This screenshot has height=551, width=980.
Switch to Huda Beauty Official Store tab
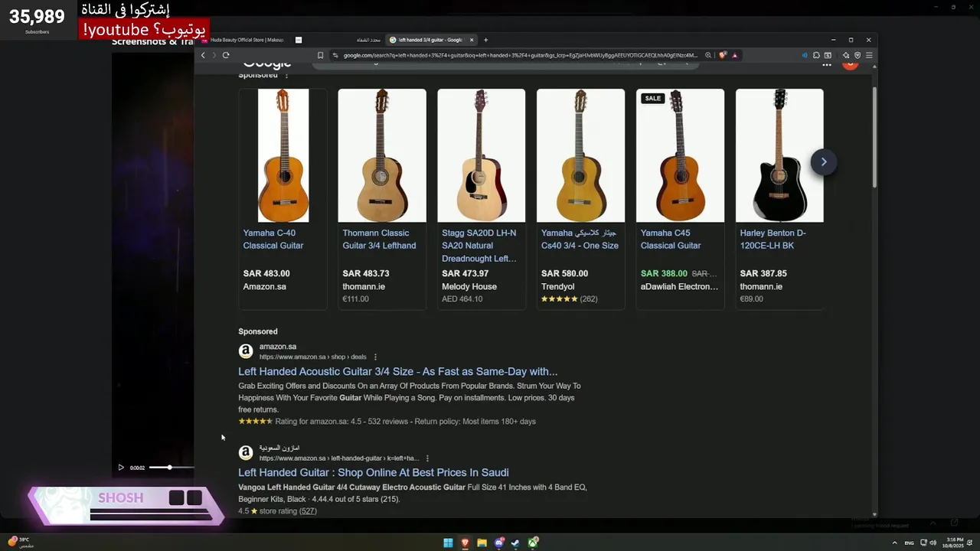tap(245, 40)
